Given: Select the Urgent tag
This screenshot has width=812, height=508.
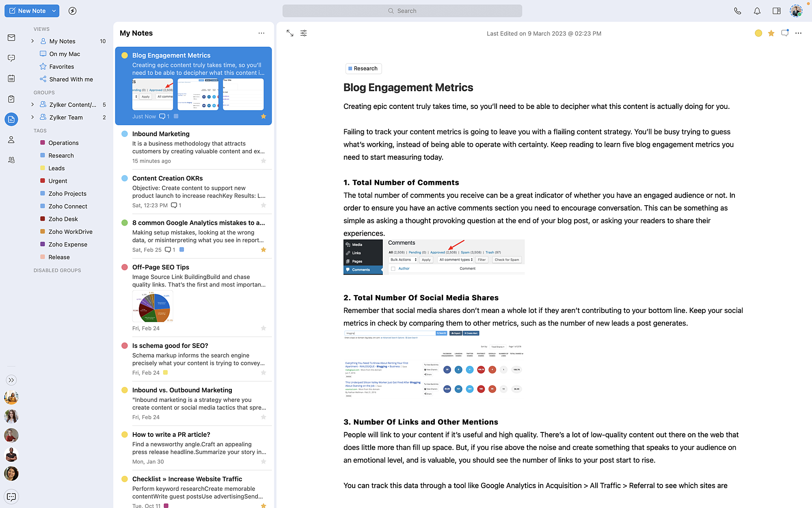Looking at the screenshot, I should pos(58,181).
